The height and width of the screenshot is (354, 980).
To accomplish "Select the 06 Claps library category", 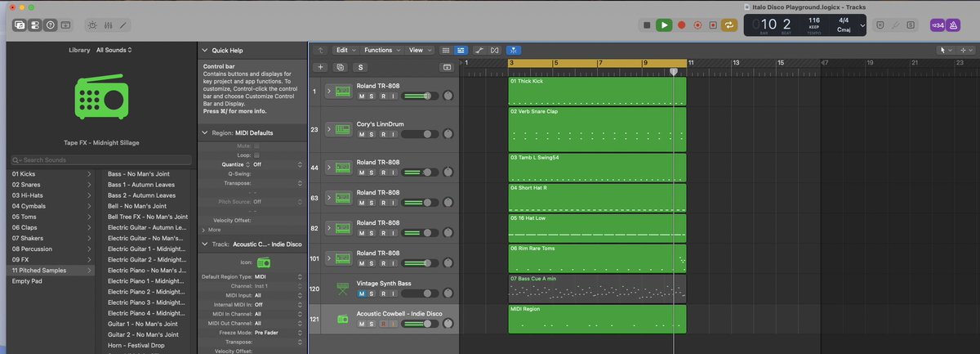I will (x=51, y=227).
